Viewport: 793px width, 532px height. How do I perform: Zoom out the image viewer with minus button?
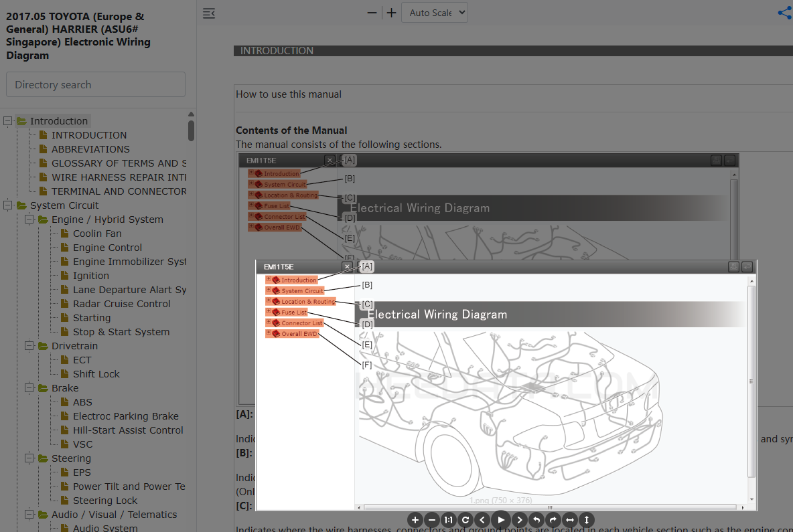(432, 520)
